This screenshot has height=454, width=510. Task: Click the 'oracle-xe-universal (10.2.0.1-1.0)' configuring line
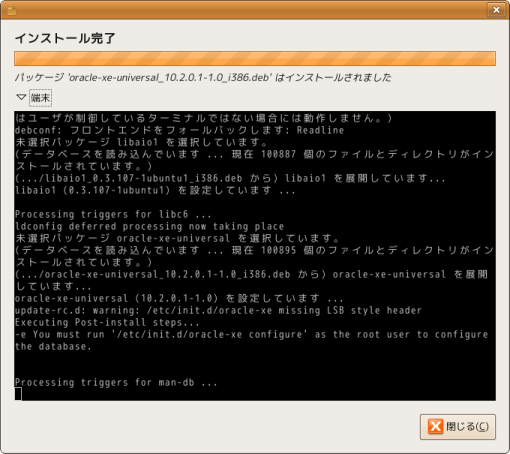click(179, 298)
